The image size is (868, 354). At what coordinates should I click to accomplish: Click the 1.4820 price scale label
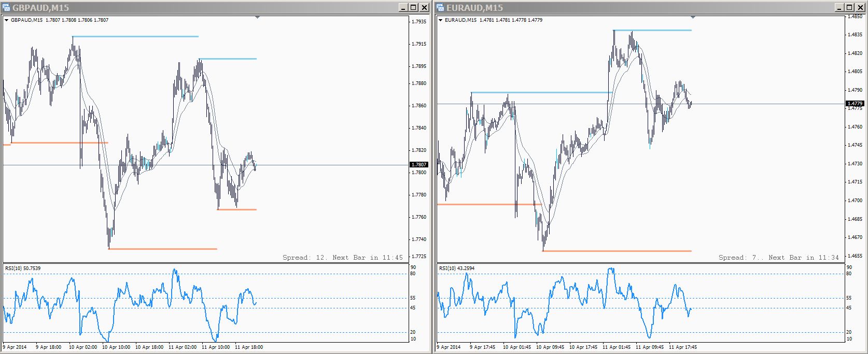point(855,53)
